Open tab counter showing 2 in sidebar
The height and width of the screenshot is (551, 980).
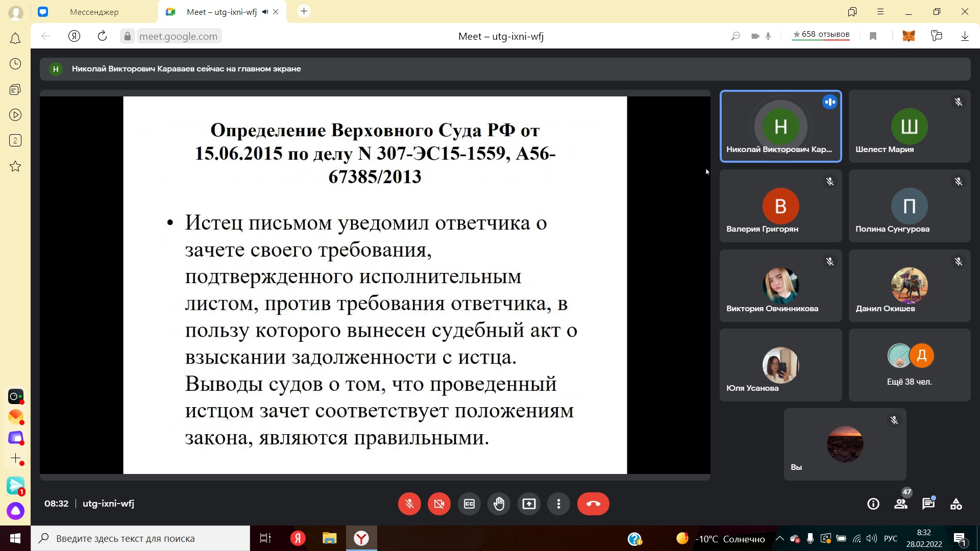coord(15,140)
